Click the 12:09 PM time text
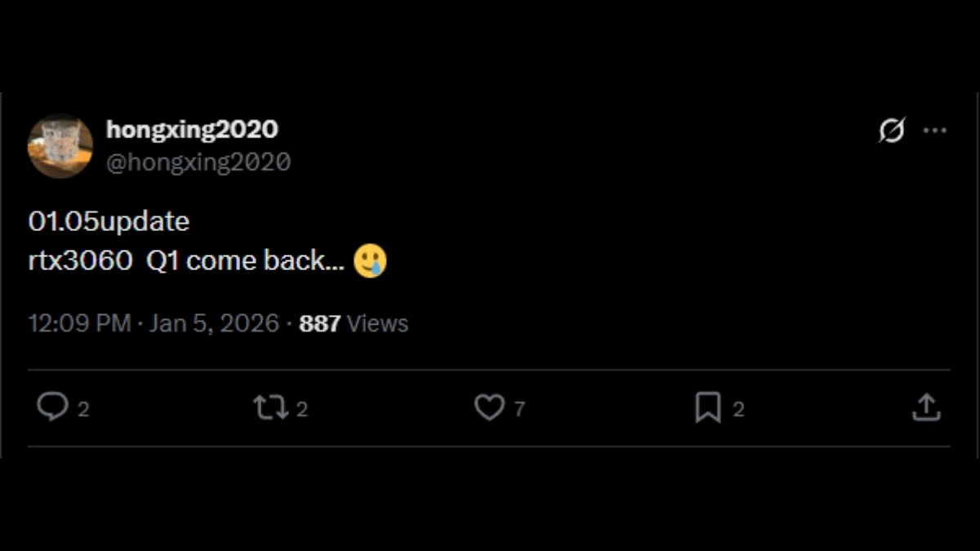 pyautogui.click(x=79, y=323)
